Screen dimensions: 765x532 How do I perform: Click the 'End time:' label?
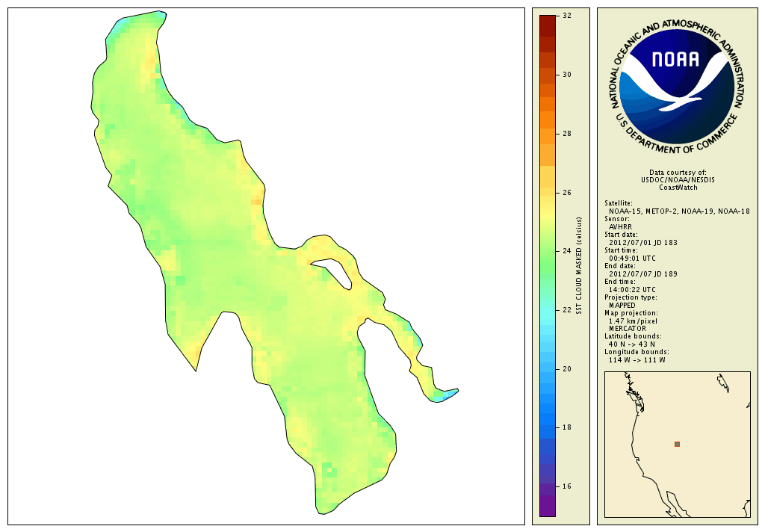point(619,282)
